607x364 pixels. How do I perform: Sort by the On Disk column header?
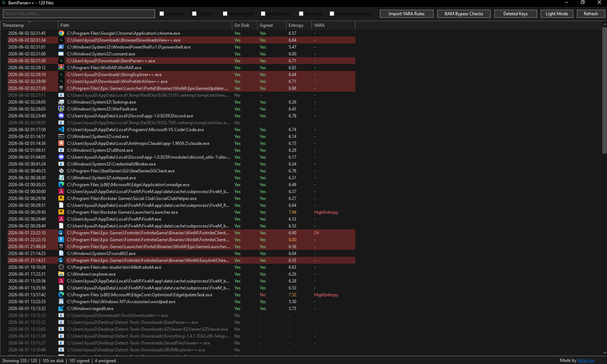pyautogui.click(x=244, y=25)
